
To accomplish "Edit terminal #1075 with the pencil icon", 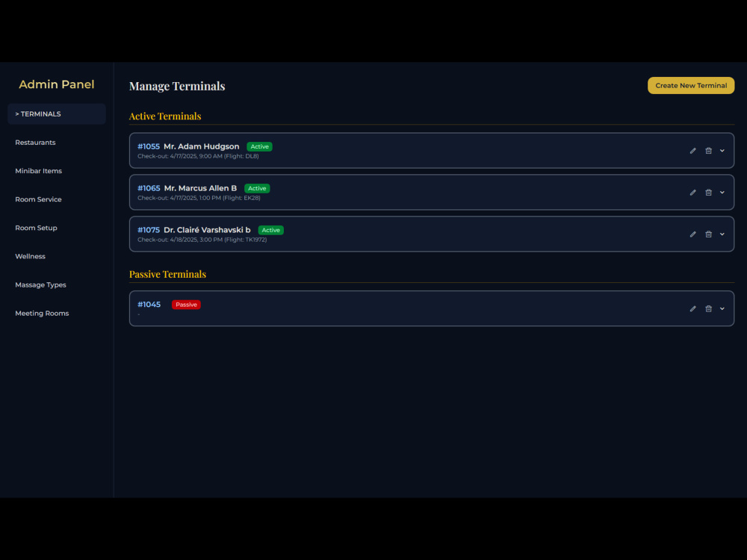I will (692, 234).
